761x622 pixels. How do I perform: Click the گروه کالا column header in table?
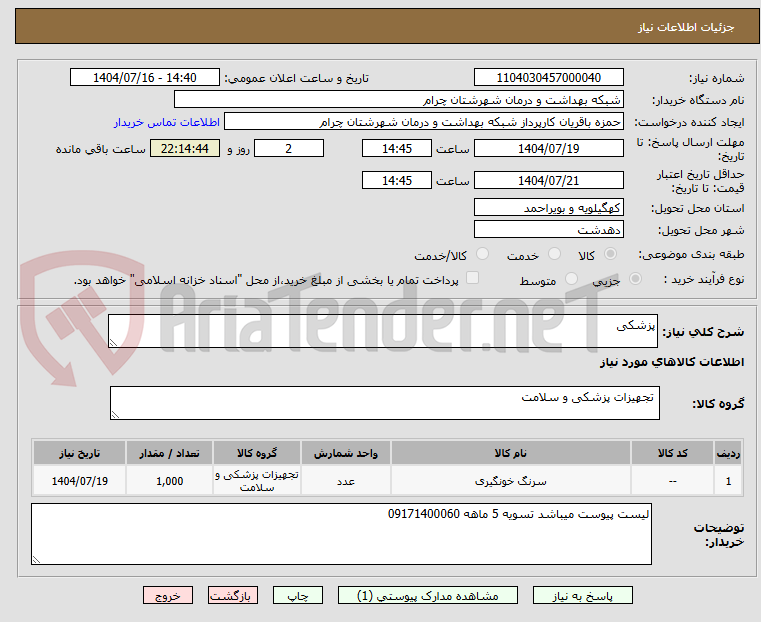[257, 453]
